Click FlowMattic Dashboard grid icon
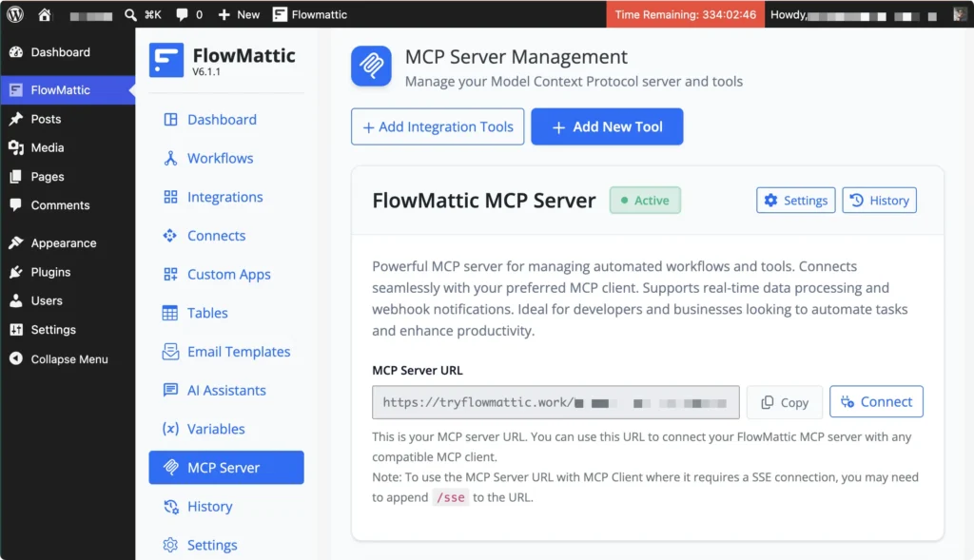 tap(170, 119)
